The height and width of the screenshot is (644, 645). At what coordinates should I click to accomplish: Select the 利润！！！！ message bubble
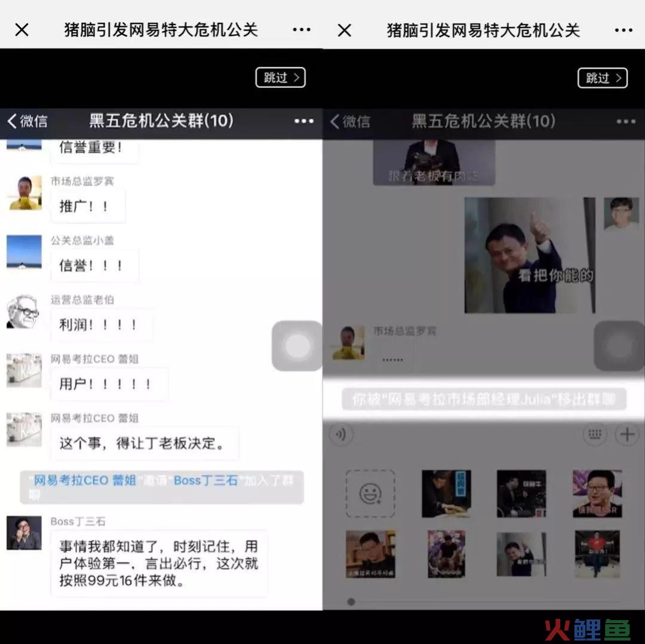[x=102, y=324]
